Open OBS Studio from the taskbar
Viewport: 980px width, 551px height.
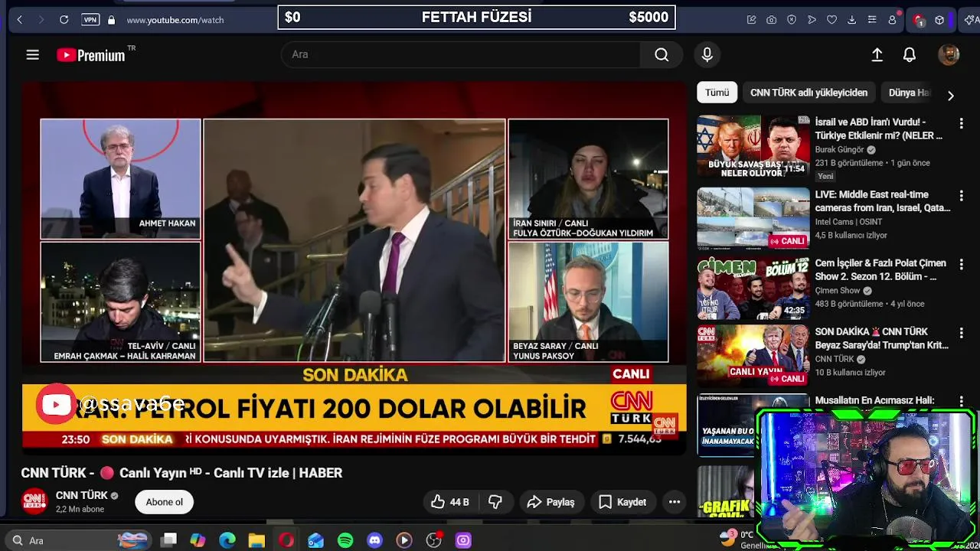[x=433, y=540]
